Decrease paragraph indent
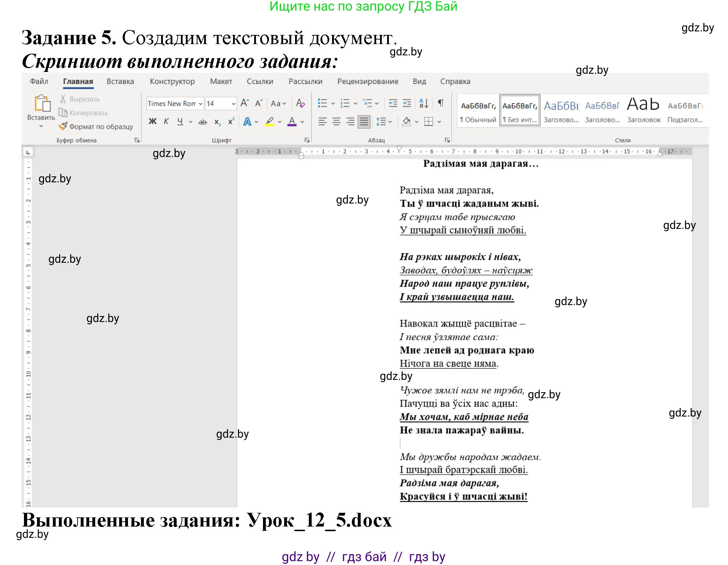 point(393,103)
